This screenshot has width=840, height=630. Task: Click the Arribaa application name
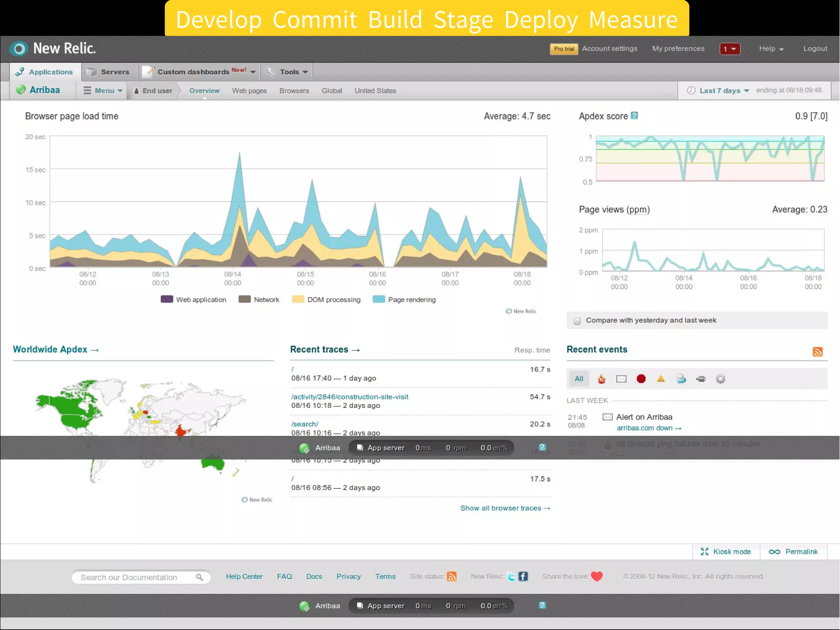point(44,90)
